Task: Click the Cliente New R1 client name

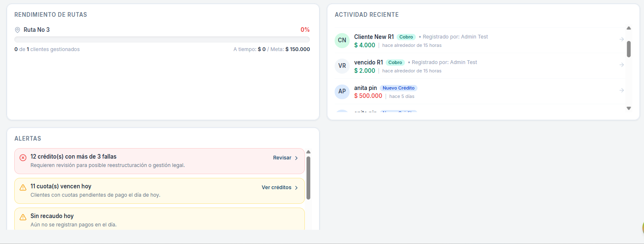Action: click(374, 37)
